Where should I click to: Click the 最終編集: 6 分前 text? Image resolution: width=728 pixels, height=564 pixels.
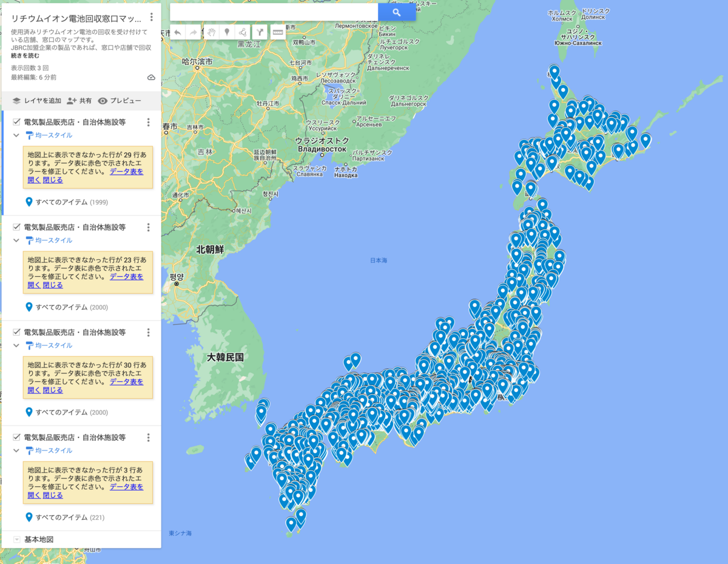pyautogui.click(x=33, y=77)
